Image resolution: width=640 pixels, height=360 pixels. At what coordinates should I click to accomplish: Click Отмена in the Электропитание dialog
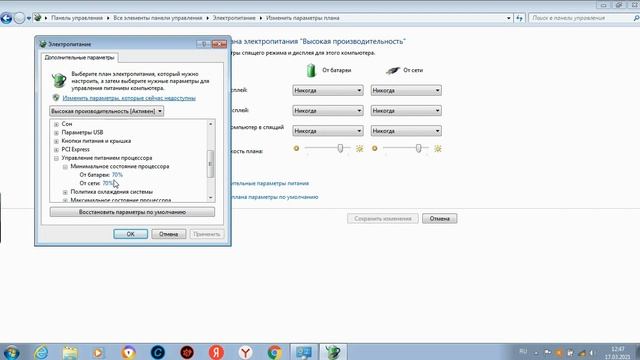[169, 234]
